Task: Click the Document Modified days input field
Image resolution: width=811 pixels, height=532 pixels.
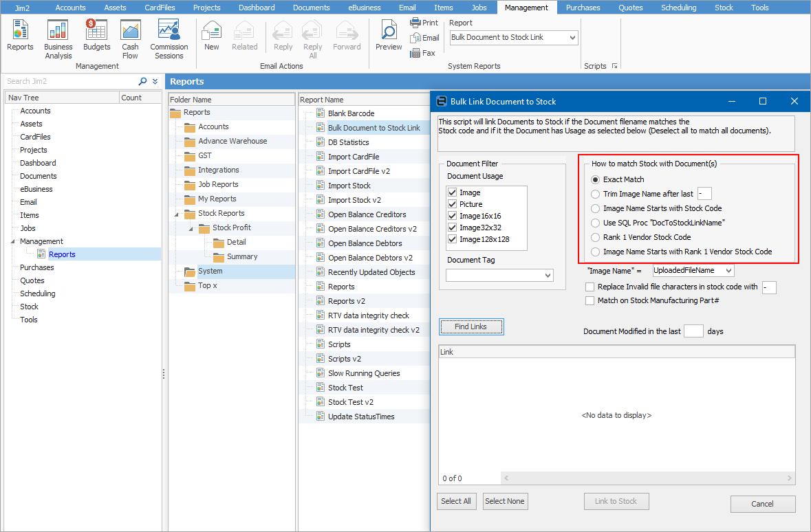Action: (693, 331)
